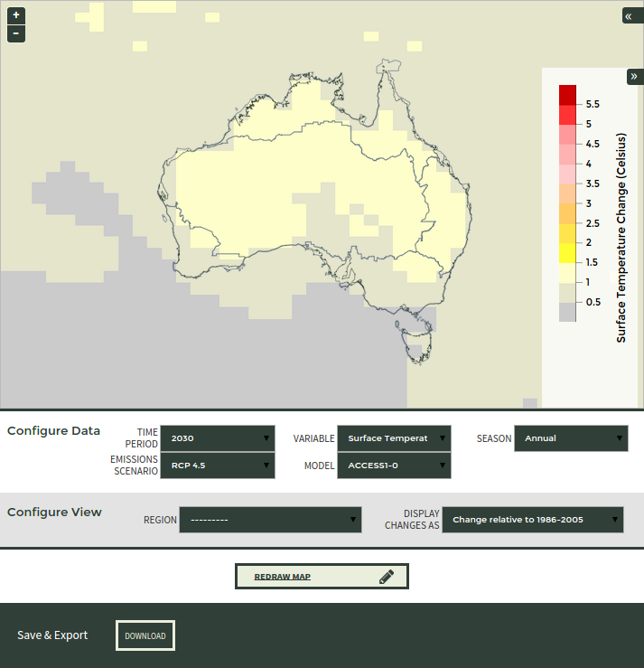Expand the Variable dropdown

tap(394, 438)
